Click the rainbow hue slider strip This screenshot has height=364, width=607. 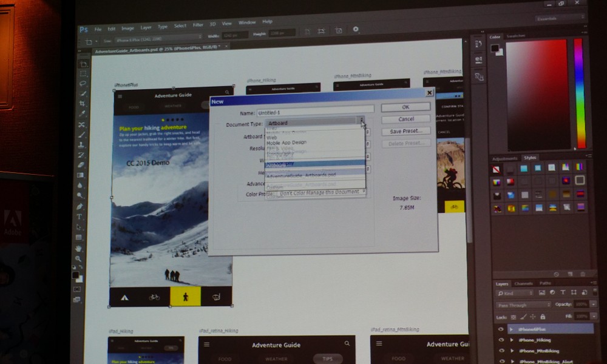(x=580, y=91)
